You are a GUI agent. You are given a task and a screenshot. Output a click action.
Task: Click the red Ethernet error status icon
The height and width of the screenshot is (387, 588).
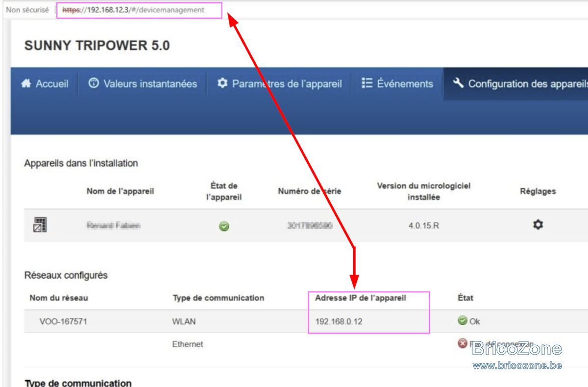tap(462, 343)
